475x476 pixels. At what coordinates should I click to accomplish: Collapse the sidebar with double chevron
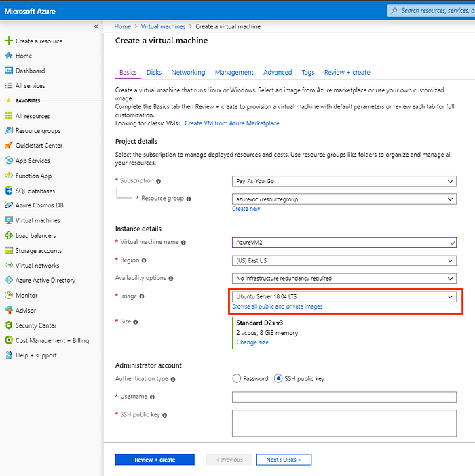point(96,26)
